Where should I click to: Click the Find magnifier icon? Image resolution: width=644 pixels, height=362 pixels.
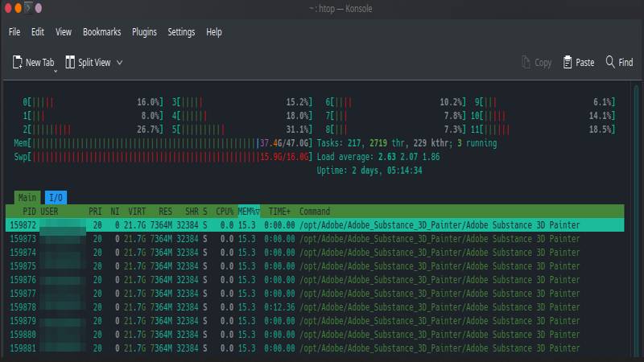pos(610,62)
